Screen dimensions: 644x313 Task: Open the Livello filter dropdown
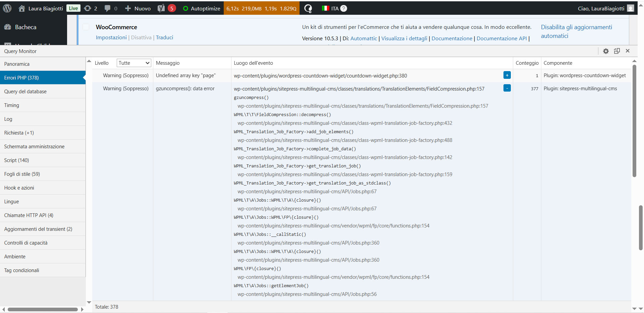coord(133,63)
